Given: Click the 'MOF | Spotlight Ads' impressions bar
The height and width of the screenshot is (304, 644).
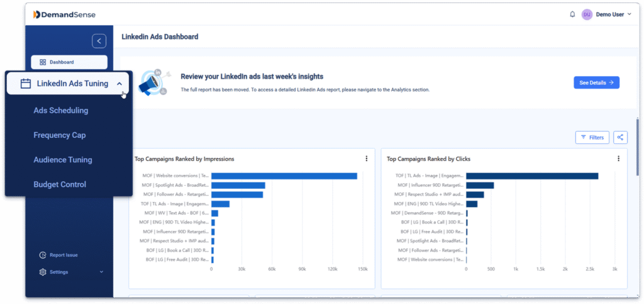Looking at the screenshot, I should point(238,185).
